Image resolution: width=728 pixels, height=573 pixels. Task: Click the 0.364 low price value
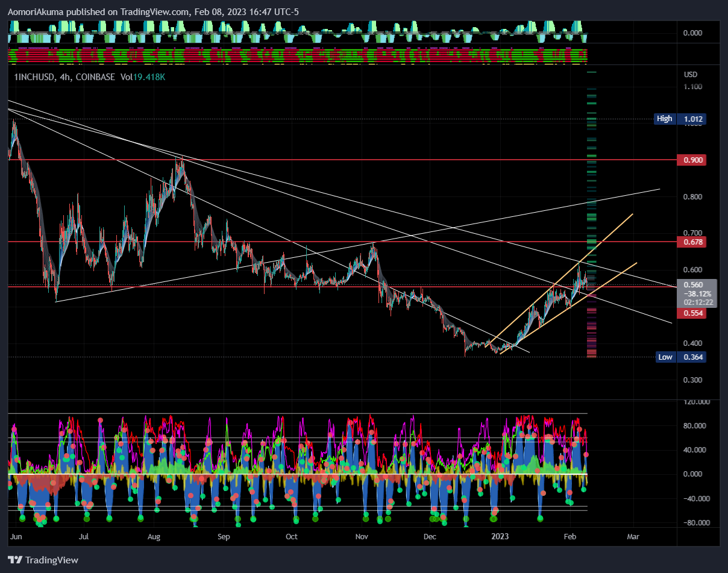(x=693, y=357)
